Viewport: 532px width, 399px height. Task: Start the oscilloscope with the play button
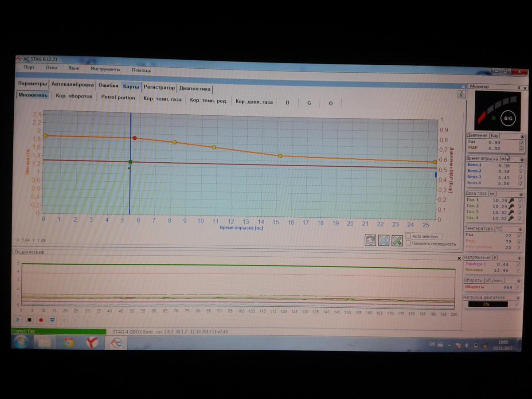pyautogui.click(x=18, y=319)
